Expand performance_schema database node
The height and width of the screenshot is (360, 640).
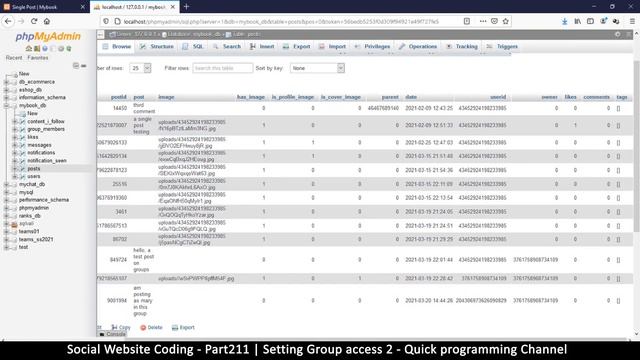(6, 200)
